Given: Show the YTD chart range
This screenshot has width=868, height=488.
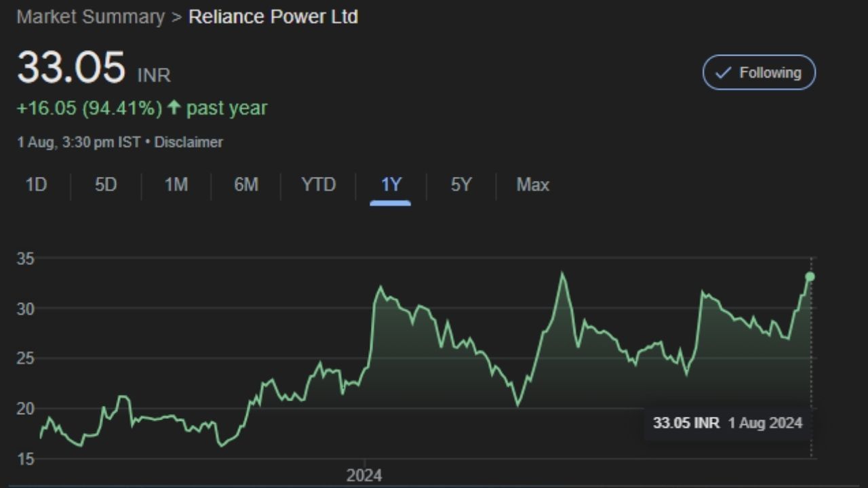Looking at the screenshot, I should pos(319,184).
